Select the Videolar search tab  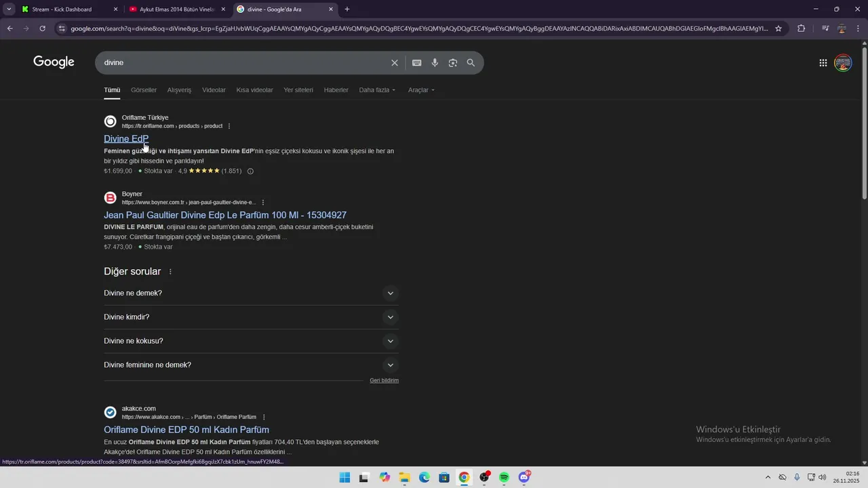[214, 90]
